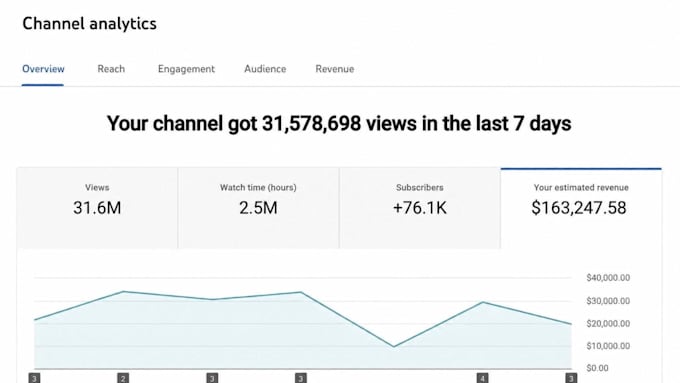Click the $30,000.00 axis label
Viewport: 680px width, 383px height.
click(608, 301)
